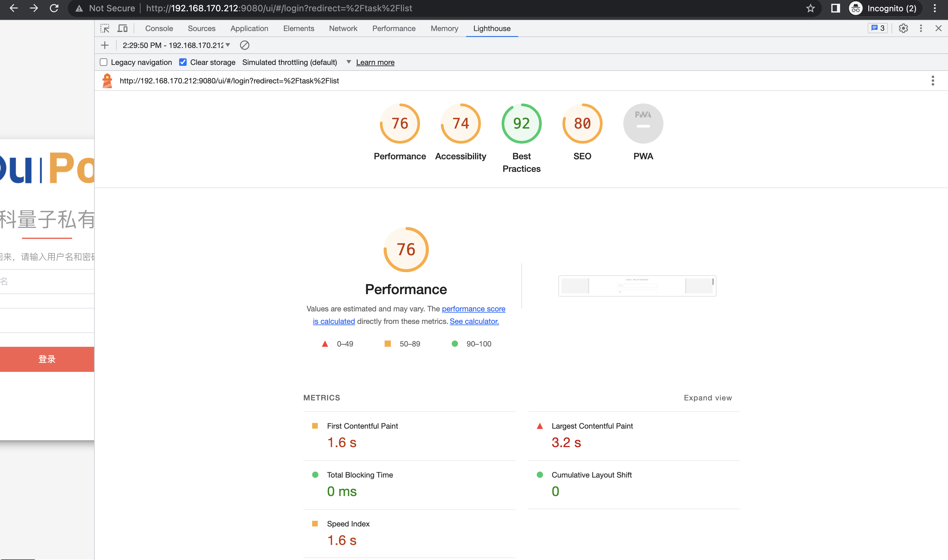Bookmark page with the star icon
Screen dimensions: 948x560
tap(810, 8)
